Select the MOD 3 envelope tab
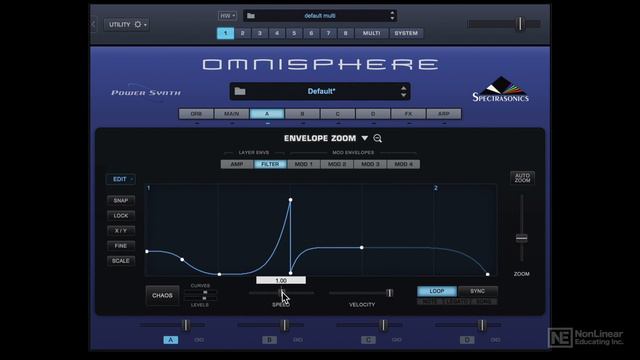The width and height of the screenshot is (640, 360). tap(370, 164)
